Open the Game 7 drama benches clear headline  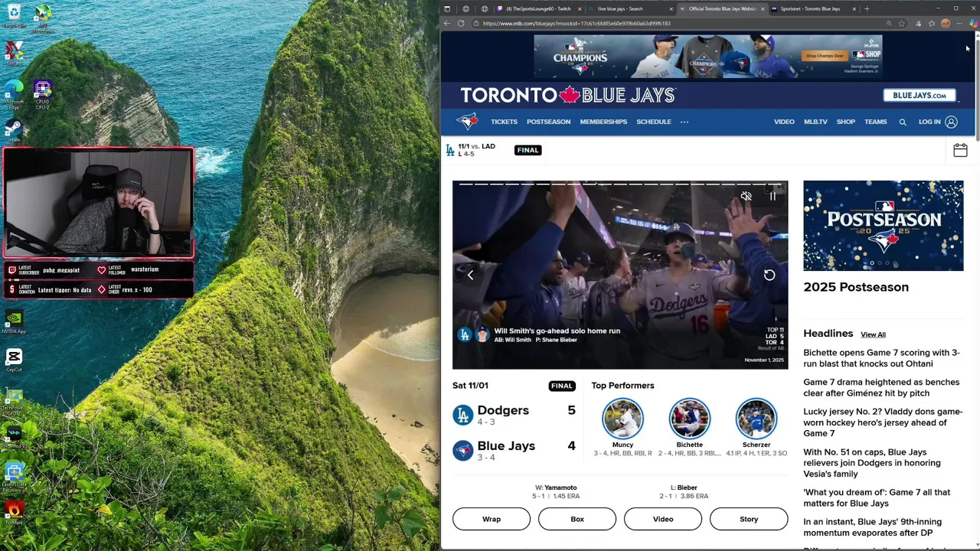pos(881,387)
